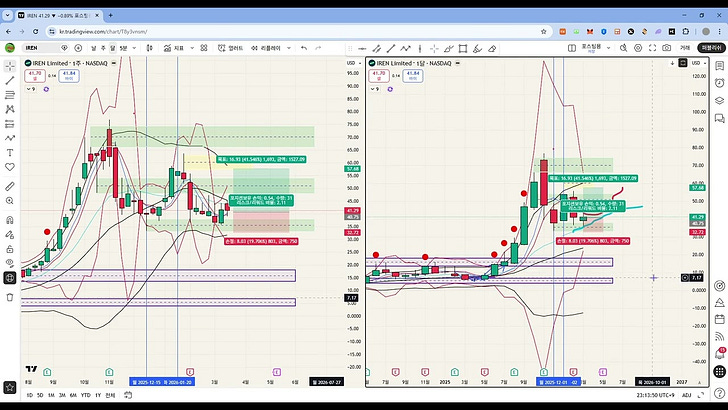Select the zoom in tool in left sidebar
This screenshot has height=410, width=728.
pos(10,201)
